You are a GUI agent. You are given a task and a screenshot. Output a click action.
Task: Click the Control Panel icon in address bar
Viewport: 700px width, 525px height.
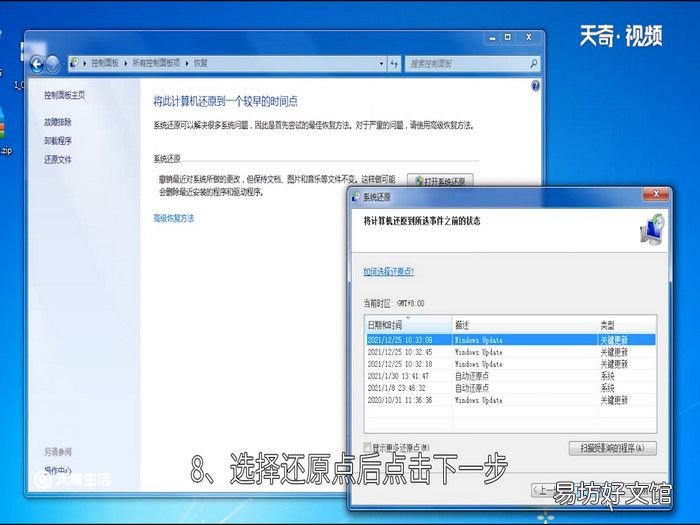click(x=75, y=63)
